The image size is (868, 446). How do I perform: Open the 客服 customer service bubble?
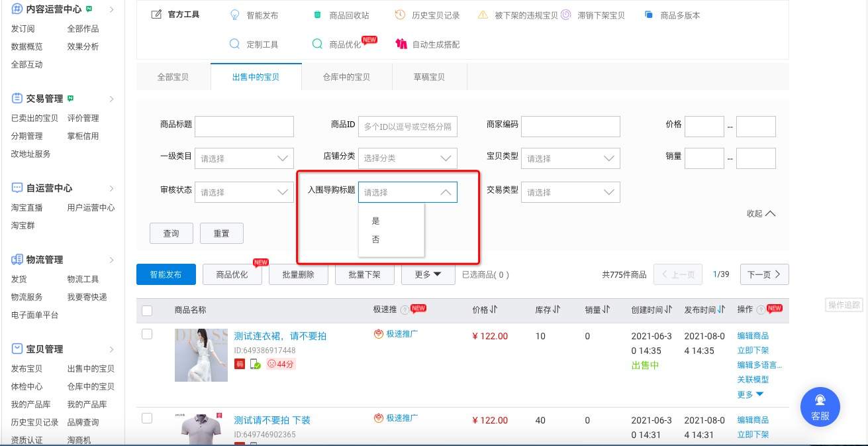820,407
